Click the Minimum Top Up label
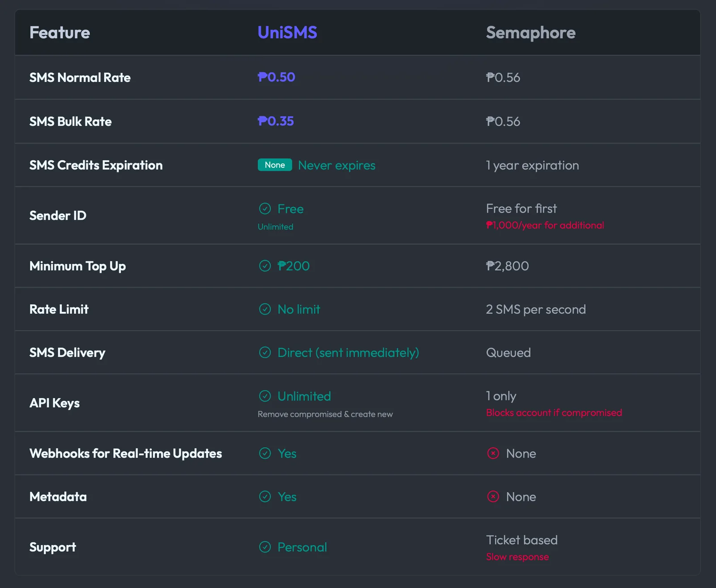716x588 pixels. tap(78, 266)
